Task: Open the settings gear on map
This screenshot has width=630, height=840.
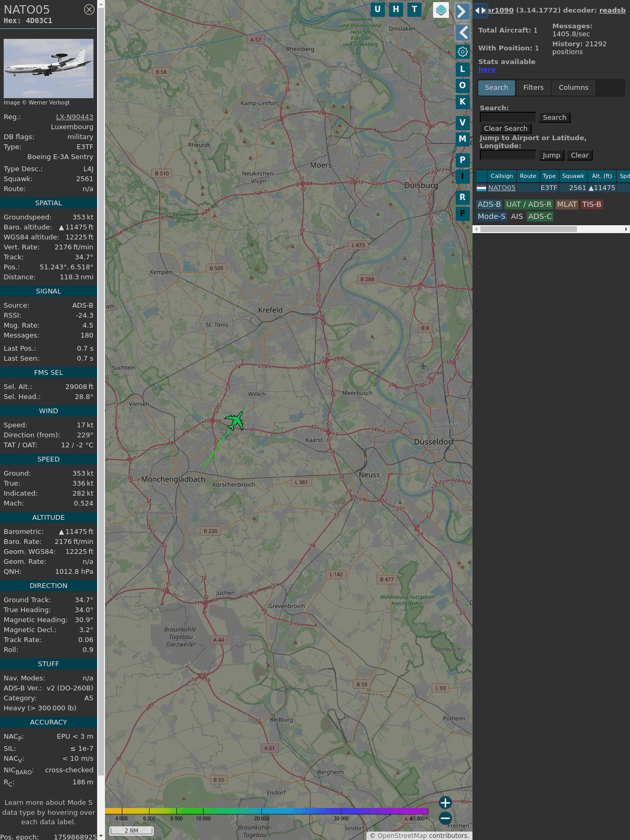Action: [463, 51]
